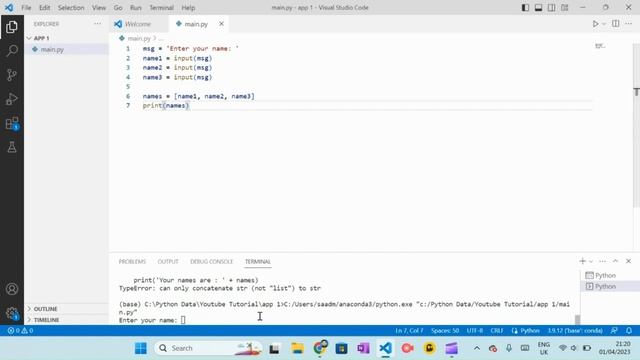This screenshot has width=640, height=360.
Task: Open Windows Start button
Action: click(x=140, y=348)
